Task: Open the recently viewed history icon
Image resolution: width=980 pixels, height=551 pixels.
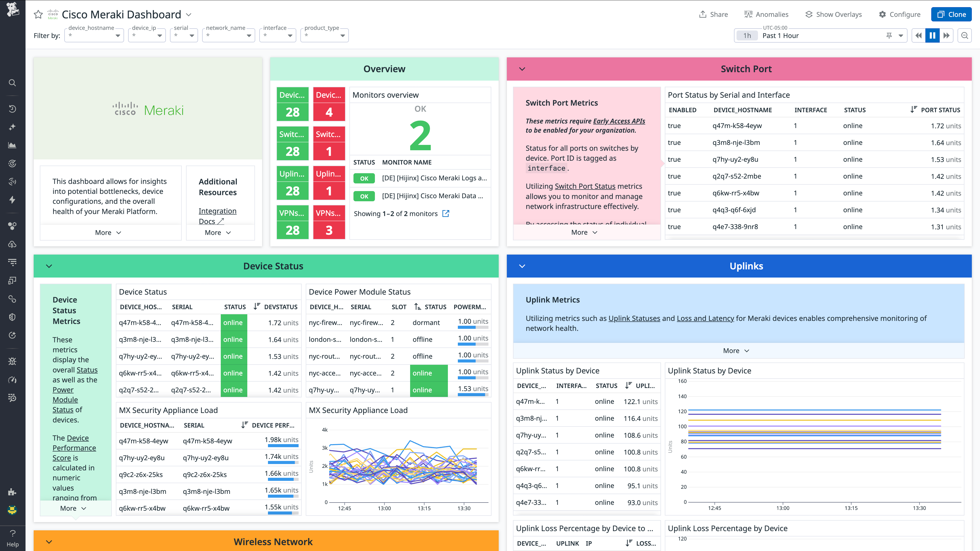Action: pyautogui.click(x=12, y=109)
